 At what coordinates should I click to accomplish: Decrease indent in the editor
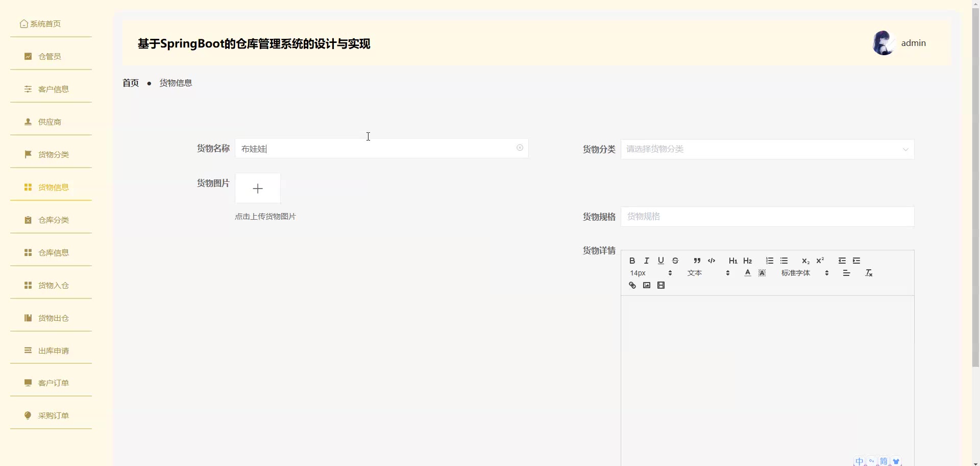tap(842, 261)
